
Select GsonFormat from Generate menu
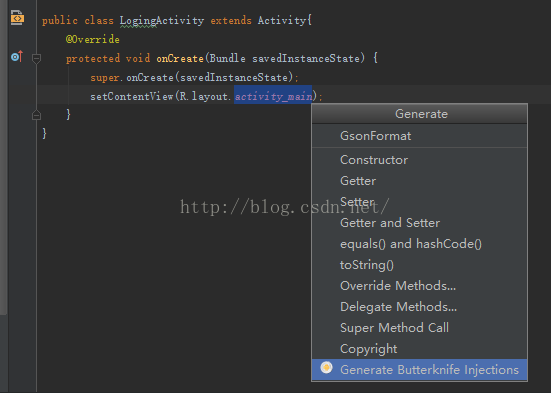[419, 136]
